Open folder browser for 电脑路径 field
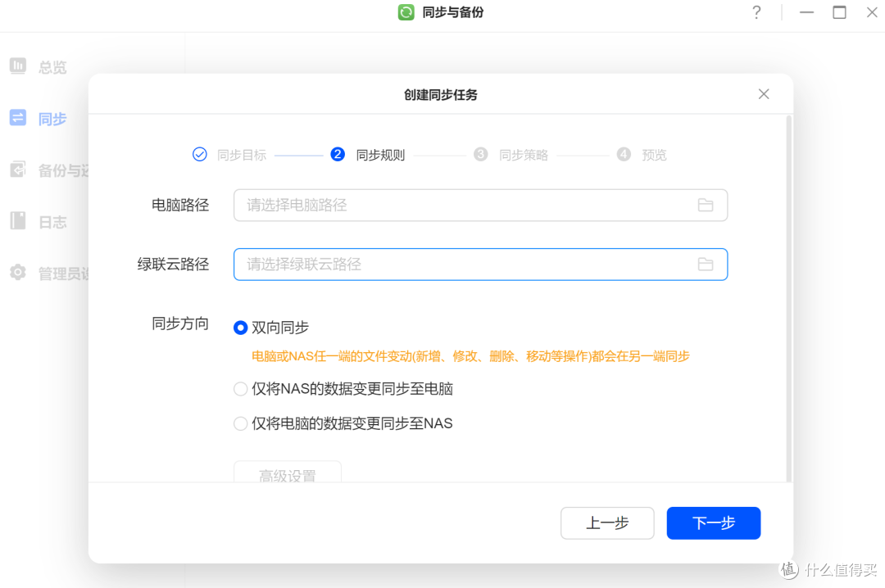This screenshot has width=885, height=588. coord(705,206)
